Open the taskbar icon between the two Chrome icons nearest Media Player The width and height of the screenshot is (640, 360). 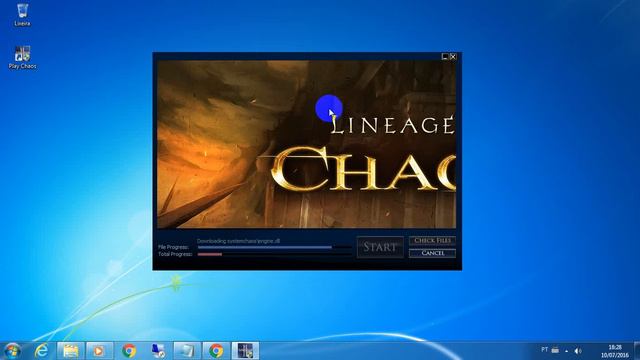point(158,351)
